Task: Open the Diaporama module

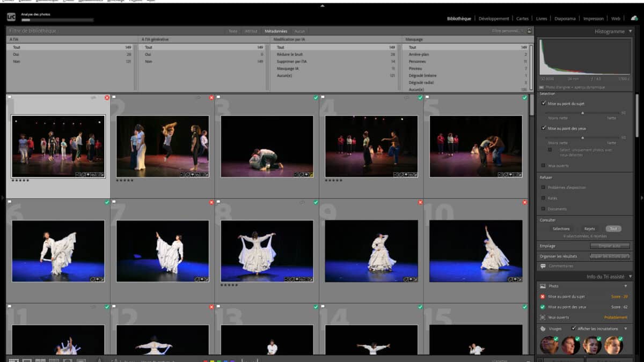Action: (565, 18)
